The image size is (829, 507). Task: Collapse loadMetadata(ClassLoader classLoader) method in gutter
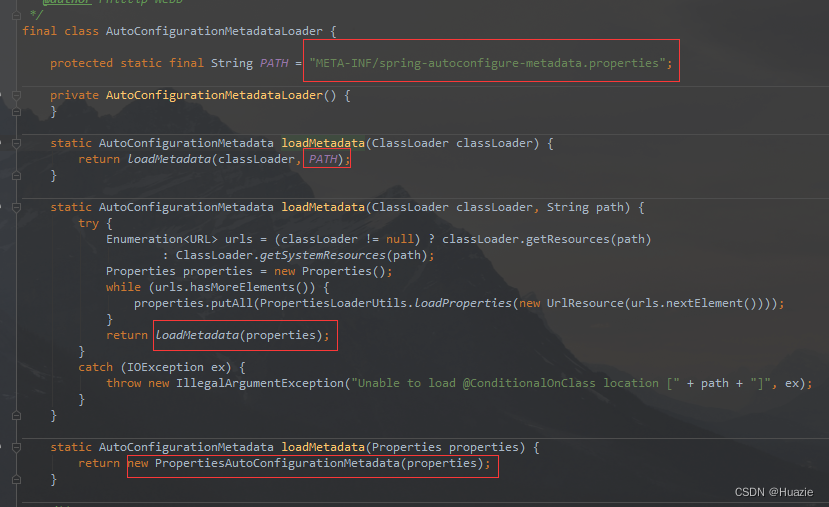pos(16,143)
